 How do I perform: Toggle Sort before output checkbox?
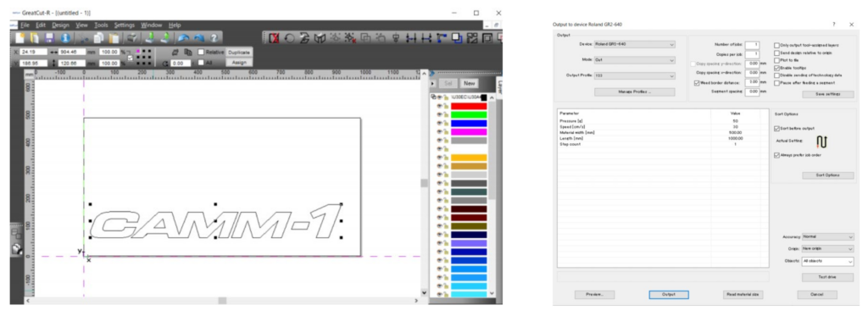[x=777, y=128]
